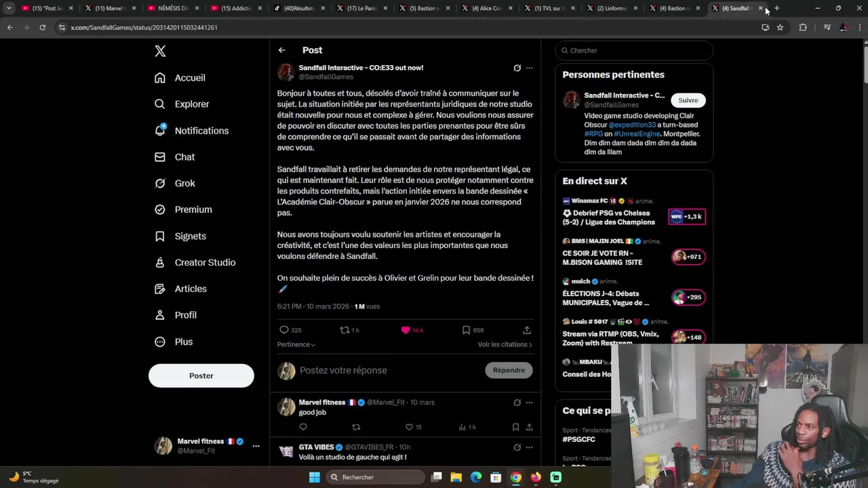Open the tab search dropdown arrow
Viewport: 868px width, 488px height.
pos(9,8)
